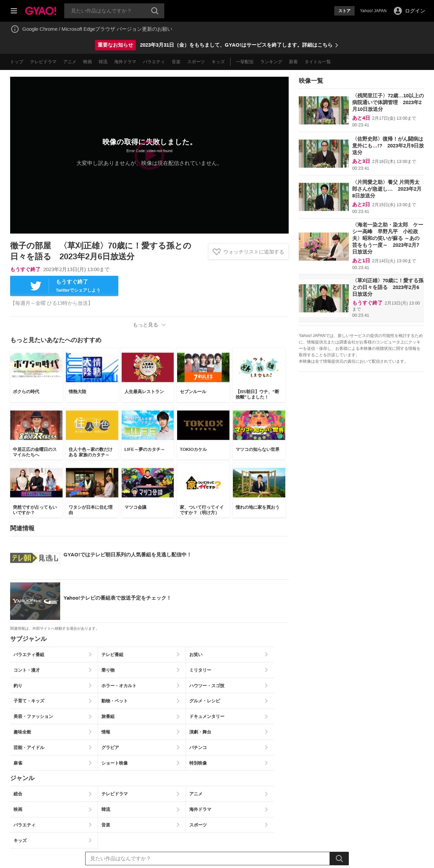Click the bottom search input field
Screen dimensions: 434x868
click(208, 859)
